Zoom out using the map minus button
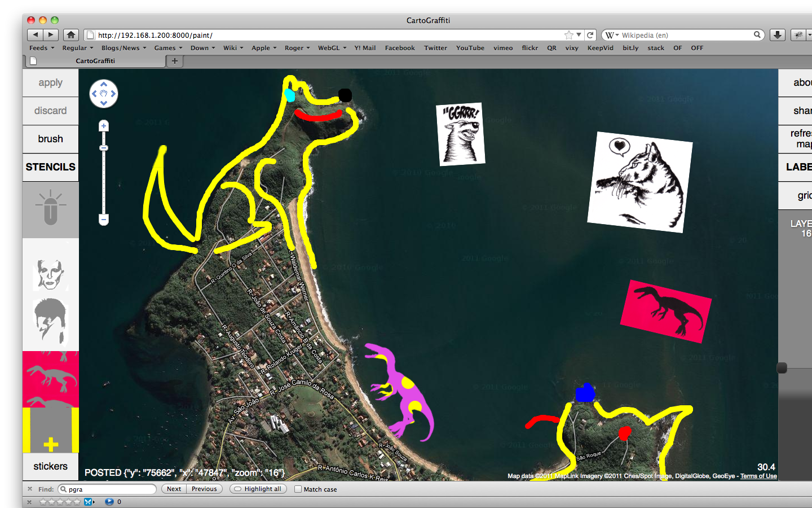The image size is (812, 508). (104, 219)
